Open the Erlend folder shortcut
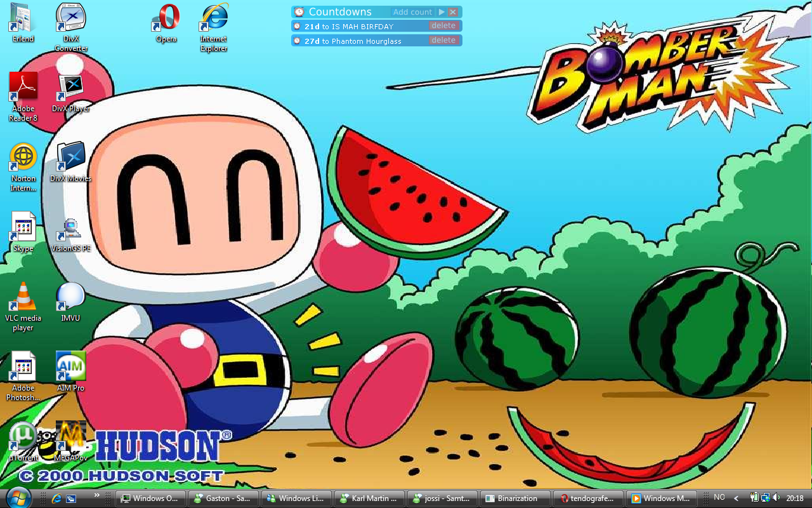 [x=23, y=23]
